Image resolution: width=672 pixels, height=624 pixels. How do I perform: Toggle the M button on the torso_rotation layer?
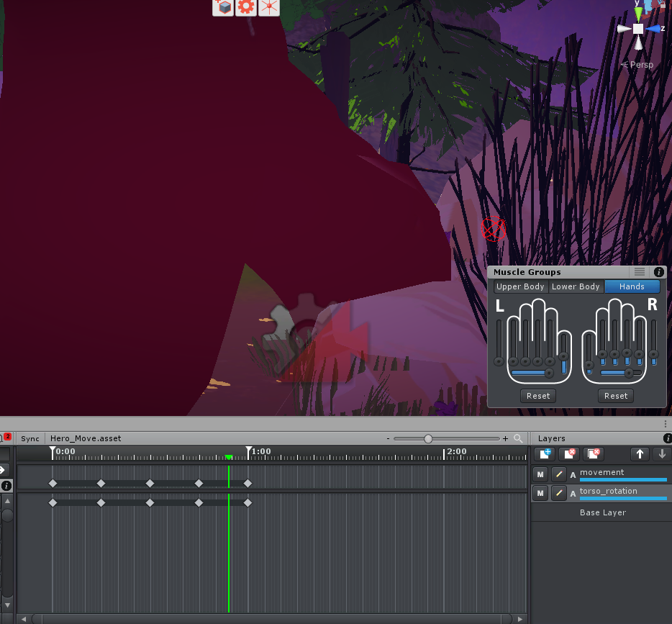[540, 493]
